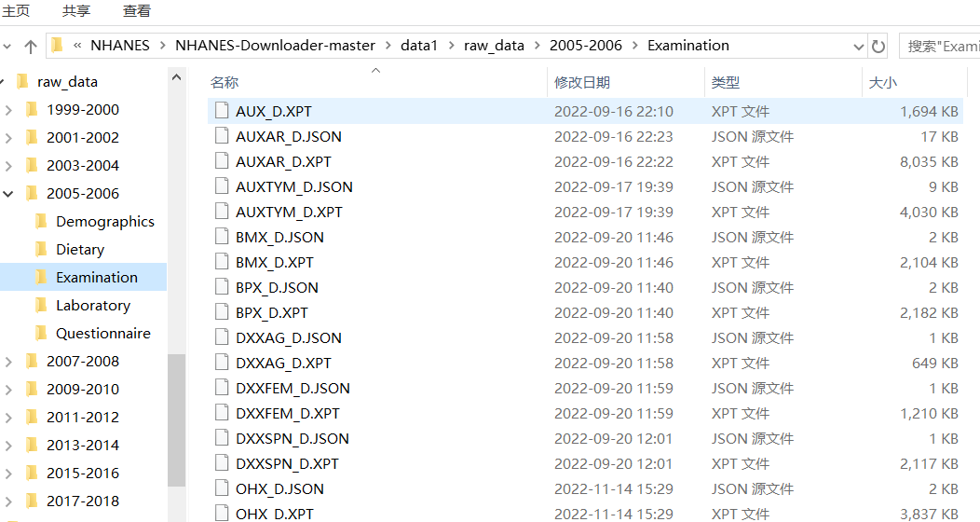Viewport: 980px width, 522px height.
Task: Select OHX_D.JSON file icon
Action: coord(222,488)
